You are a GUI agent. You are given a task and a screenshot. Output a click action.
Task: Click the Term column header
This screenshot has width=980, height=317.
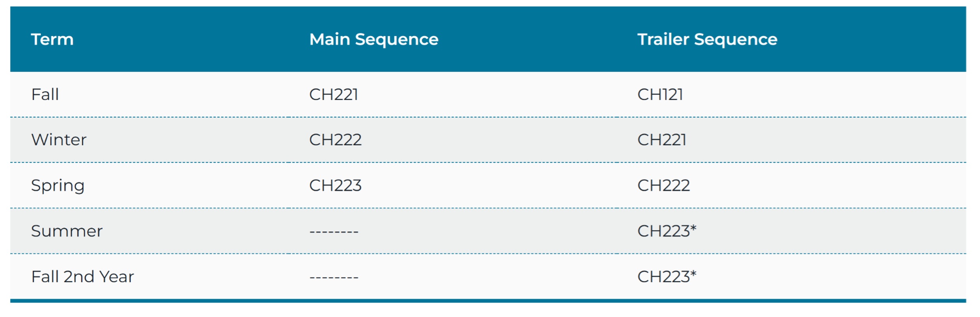pyautogui.click(x=52, y=39)
